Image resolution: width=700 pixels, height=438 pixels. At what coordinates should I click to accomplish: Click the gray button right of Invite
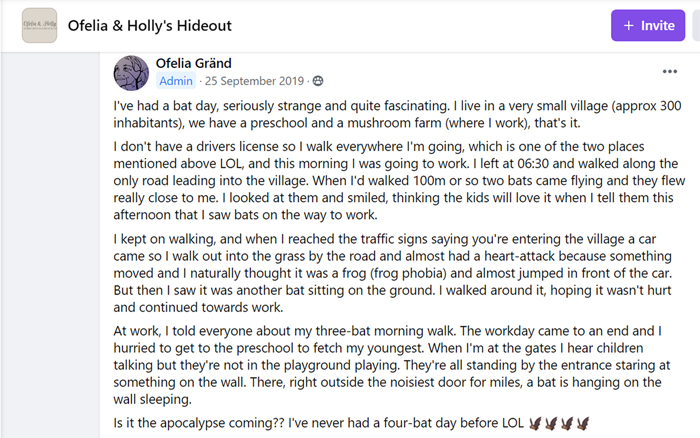pos(694,25)
